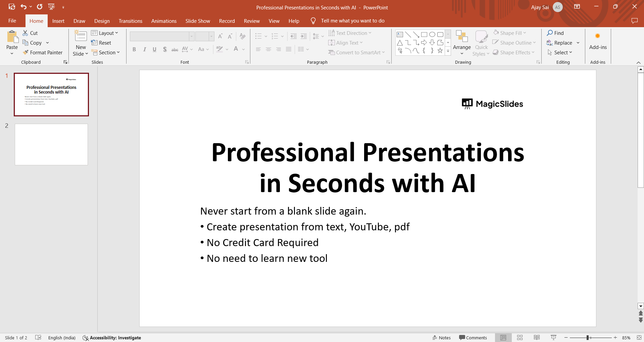Open the Find search tool
The image size is (644, 342).
555,33
